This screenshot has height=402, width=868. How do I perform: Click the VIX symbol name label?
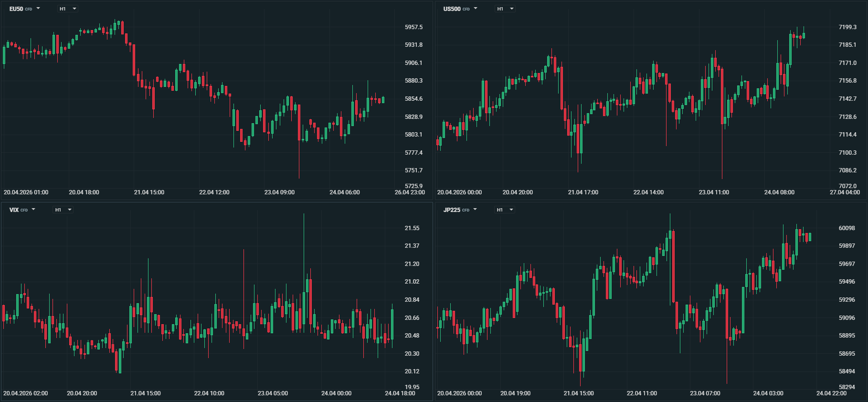coord(14,210)
